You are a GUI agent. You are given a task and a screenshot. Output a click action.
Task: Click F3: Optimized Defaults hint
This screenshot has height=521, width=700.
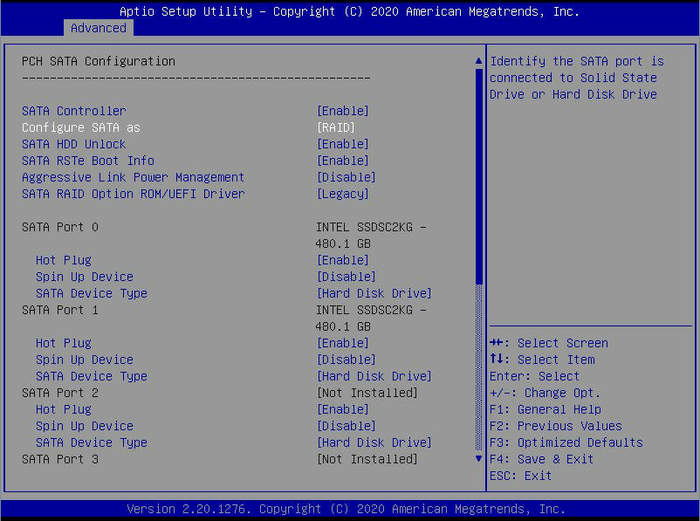566,443
